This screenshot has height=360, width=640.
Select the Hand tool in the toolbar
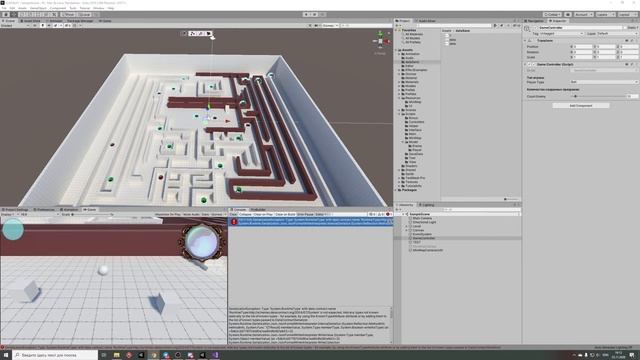(6, 14)
